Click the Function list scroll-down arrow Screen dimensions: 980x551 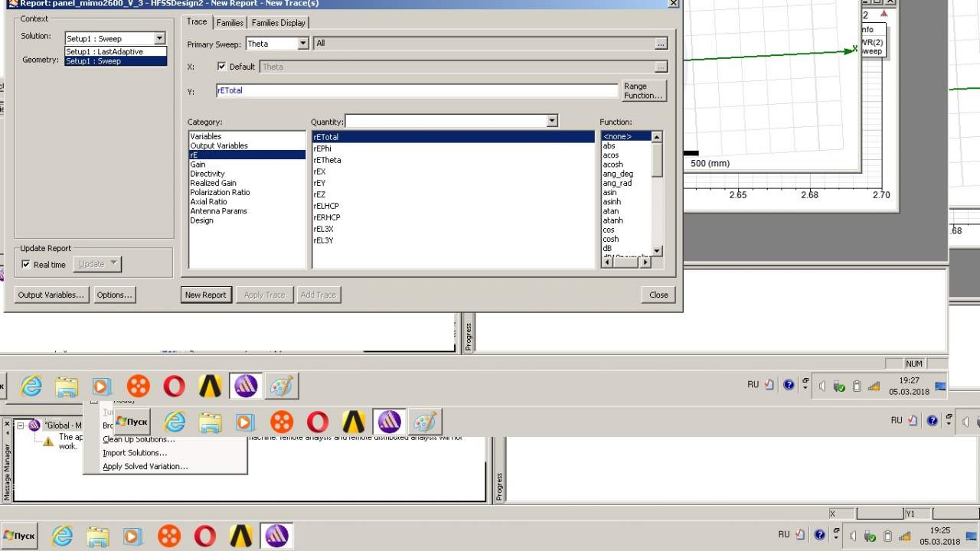pos(657,251)
